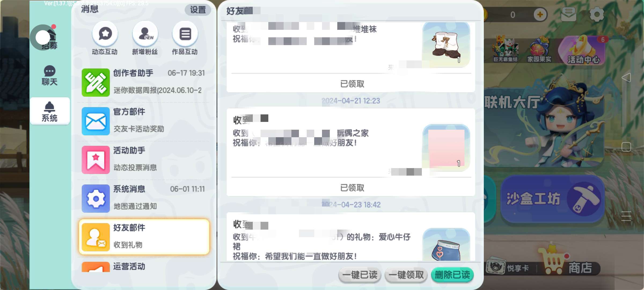Open 动态互动 notifications icon

tap(105, 34)
